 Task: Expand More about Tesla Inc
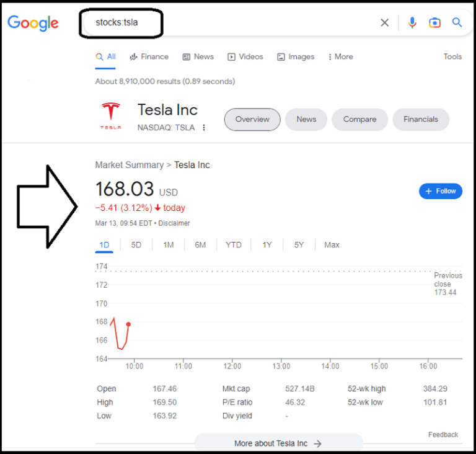point(278,443)
